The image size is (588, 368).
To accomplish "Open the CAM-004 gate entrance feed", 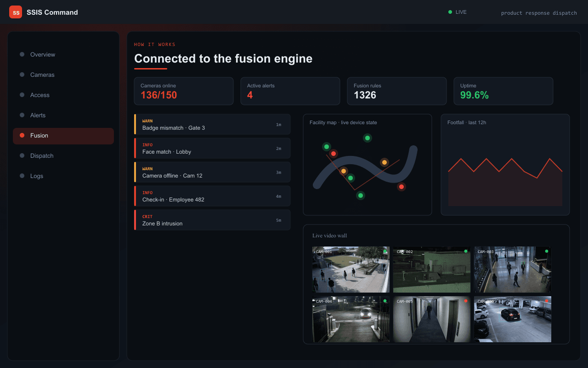I will coord(351,319).
